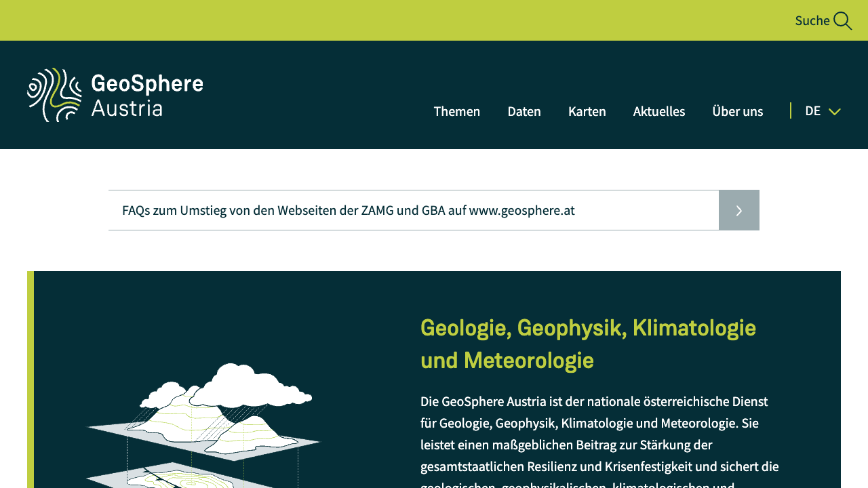The height and width of the screenshot is (488, 868).
Task: Open the DE language dropdown
Action: (823, 110)
